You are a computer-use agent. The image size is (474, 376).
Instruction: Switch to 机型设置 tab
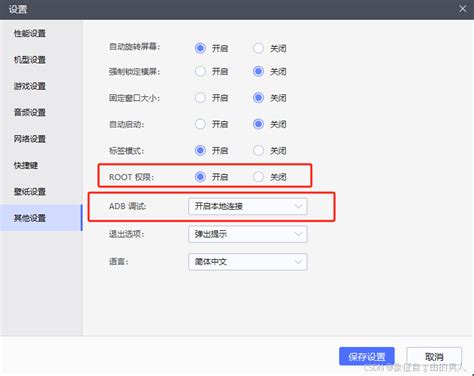tap(30, 60)
